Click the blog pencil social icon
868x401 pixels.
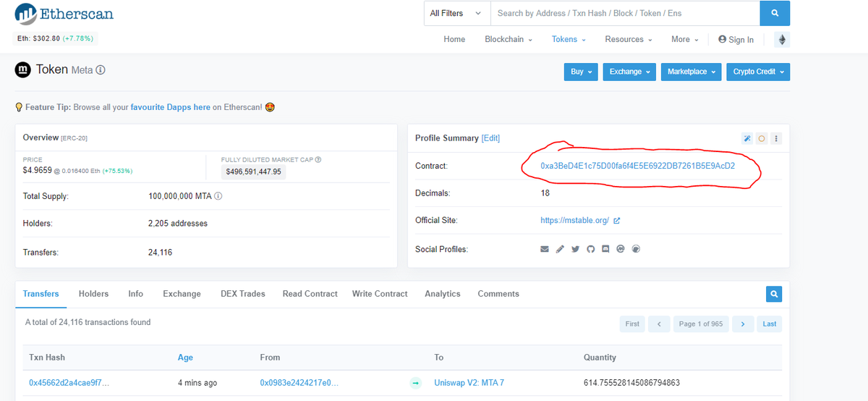tap(560, 249)
